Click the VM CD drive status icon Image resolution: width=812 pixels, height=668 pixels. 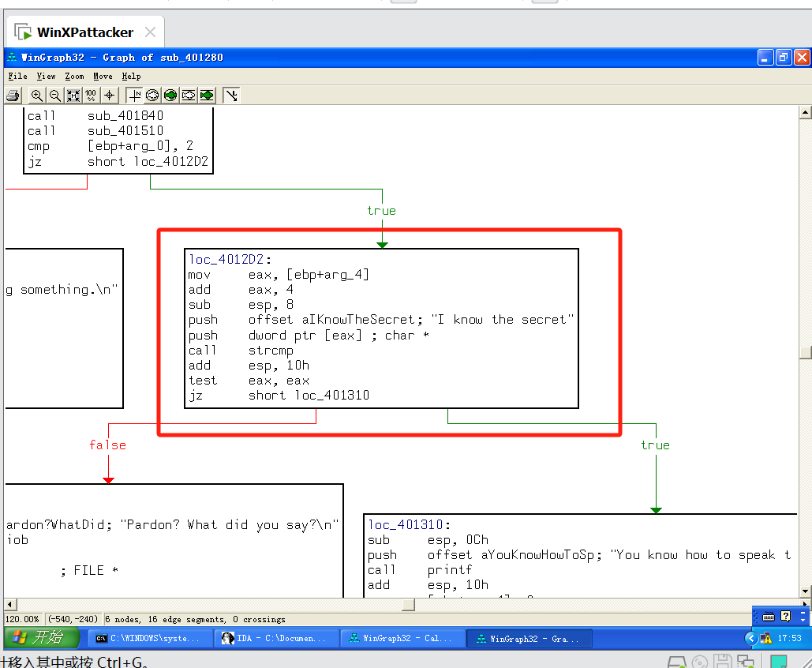700,661
